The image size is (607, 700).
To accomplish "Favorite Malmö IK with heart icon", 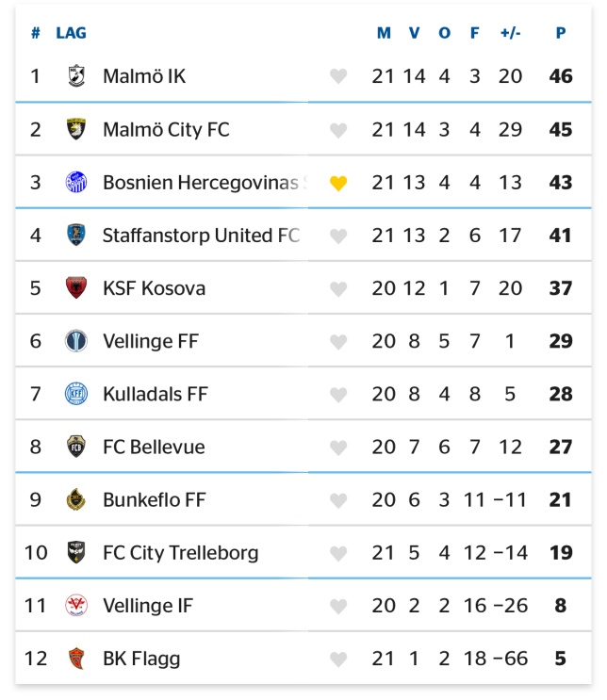I will pos(338,76).
